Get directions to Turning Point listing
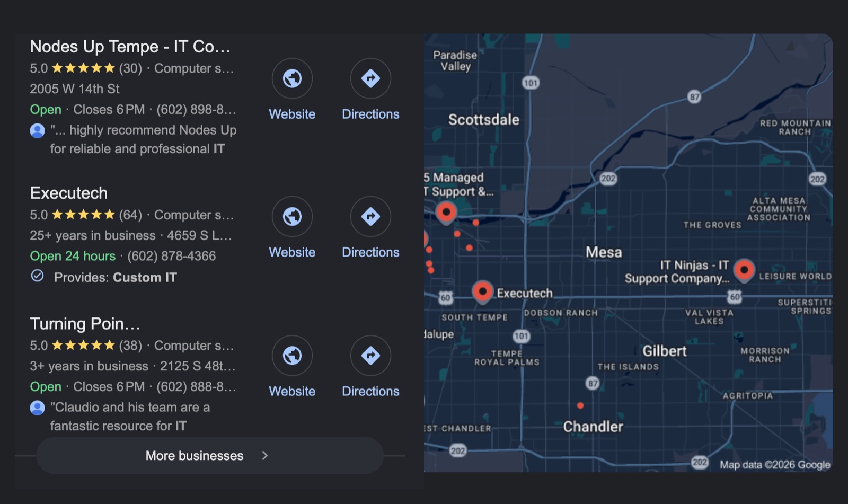This screenshot has height=504, width=848. (370, 356)
